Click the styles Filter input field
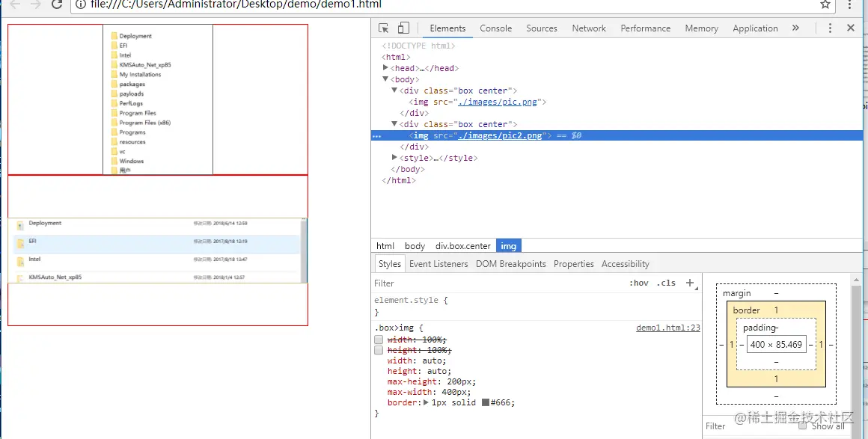Image resolution: width=868 pixels, height=439 pixels. coord(498,283)
